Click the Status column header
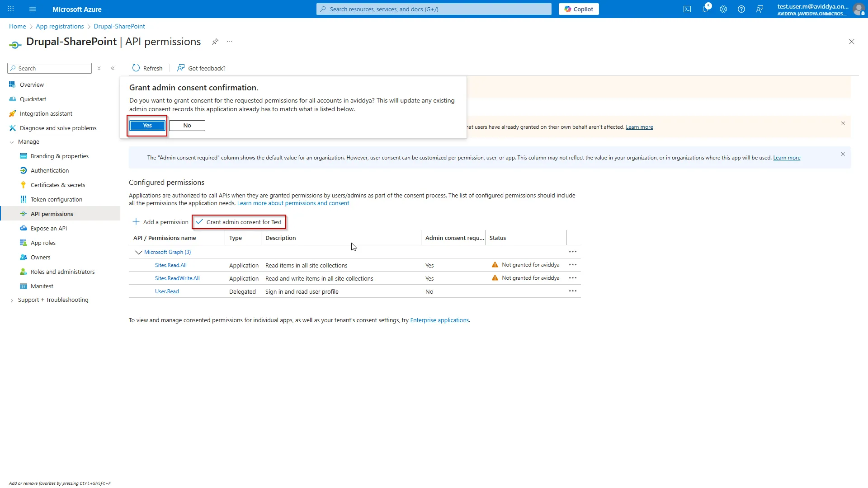Viewport: 868px width, 488px height. point(498,238)
